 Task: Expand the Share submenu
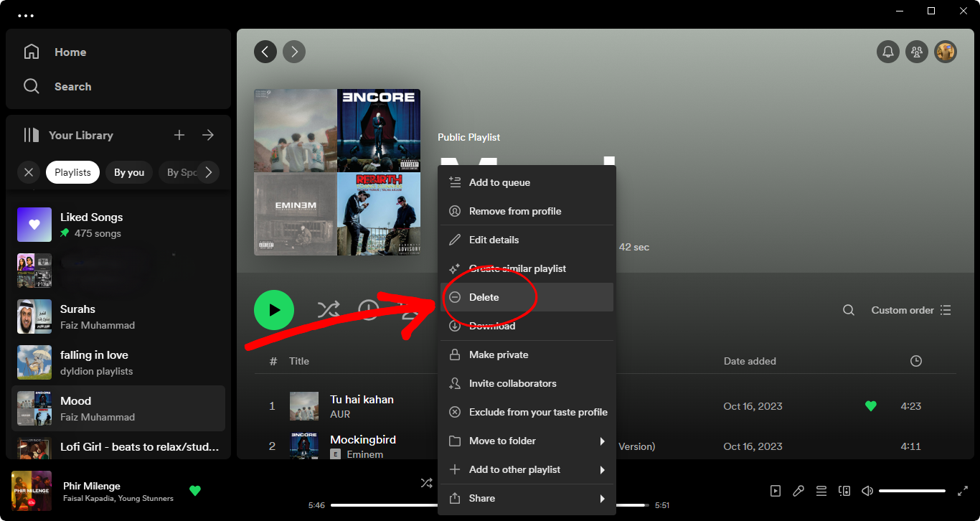coord(527,498)
